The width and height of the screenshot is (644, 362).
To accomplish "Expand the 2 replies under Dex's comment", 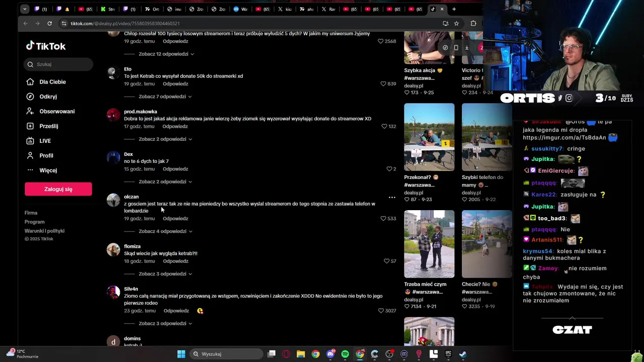I will pos(165,182).
